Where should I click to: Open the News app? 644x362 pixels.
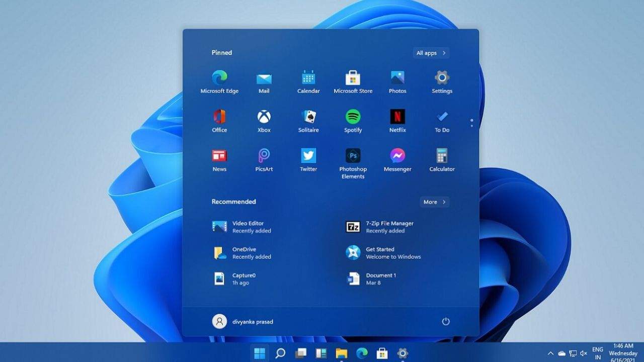219,160
